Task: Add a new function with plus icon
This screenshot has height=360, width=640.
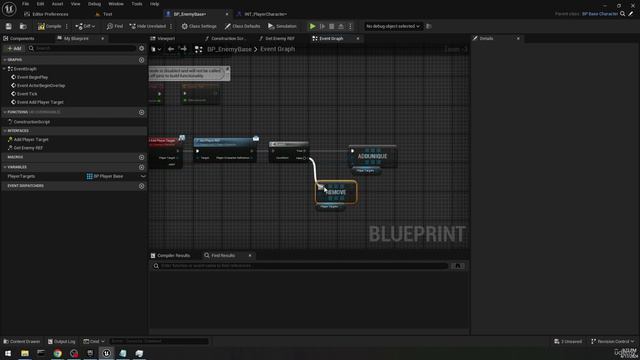Action: tap(142, 112)
